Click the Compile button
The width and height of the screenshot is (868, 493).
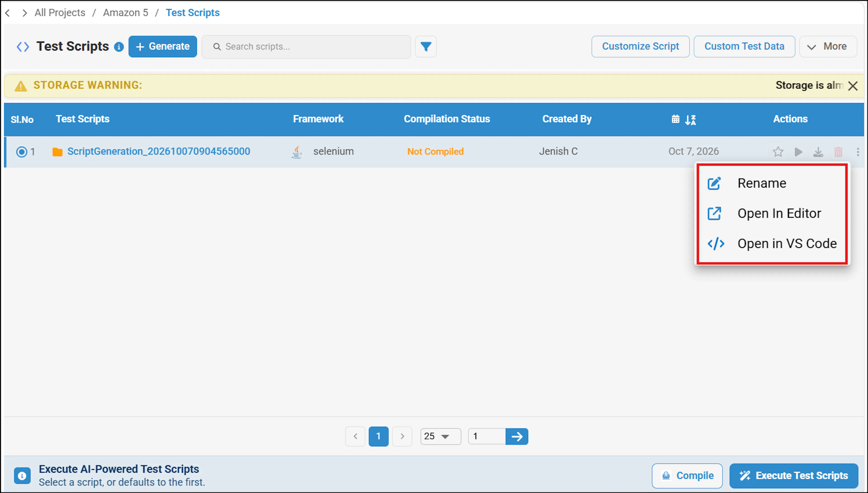(687, 475)
